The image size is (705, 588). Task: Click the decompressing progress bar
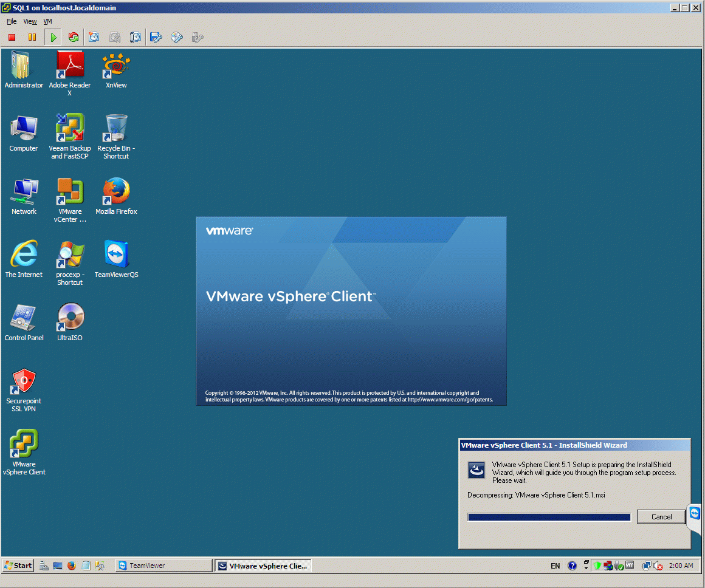pyautogui.click(x=549, y=517)
